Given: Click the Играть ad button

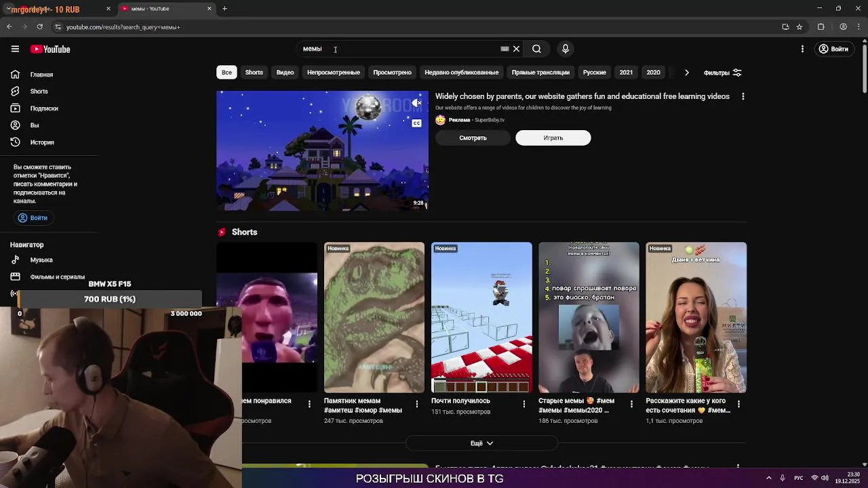Looking at the screenshot, I should click(553, 138).
